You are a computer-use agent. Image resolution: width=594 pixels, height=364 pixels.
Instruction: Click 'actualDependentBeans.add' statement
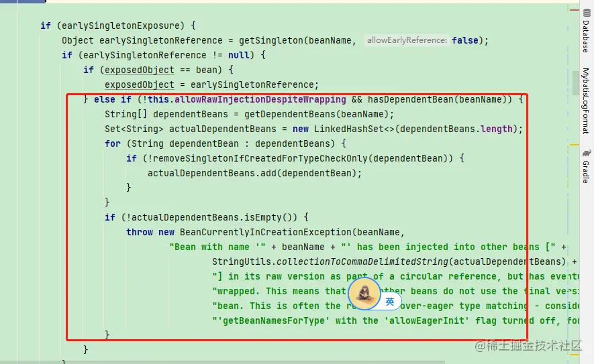(x=254, y=174)
